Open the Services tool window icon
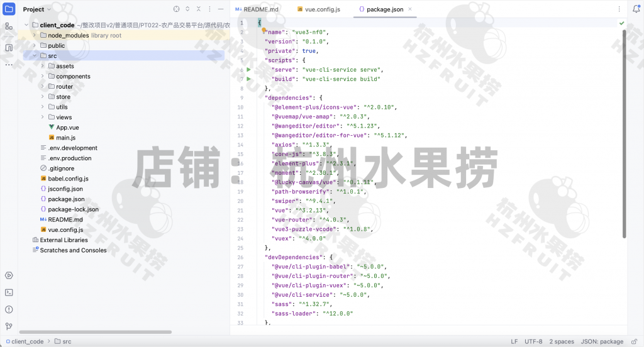 (x=9, y=275)
